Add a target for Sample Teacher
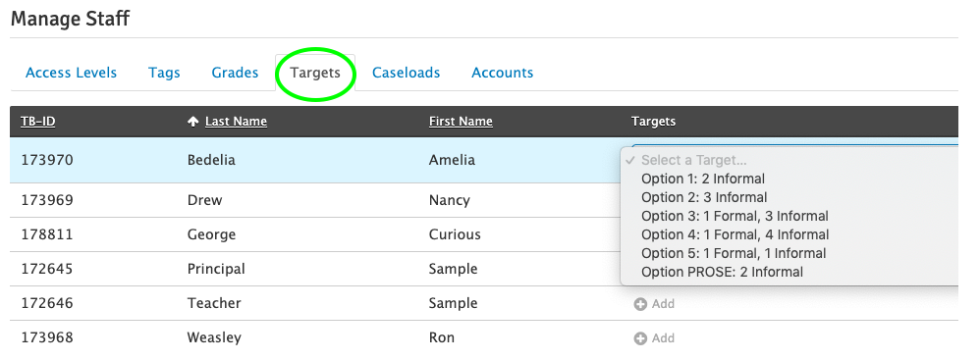980x360 pixels. click(654, 304)
